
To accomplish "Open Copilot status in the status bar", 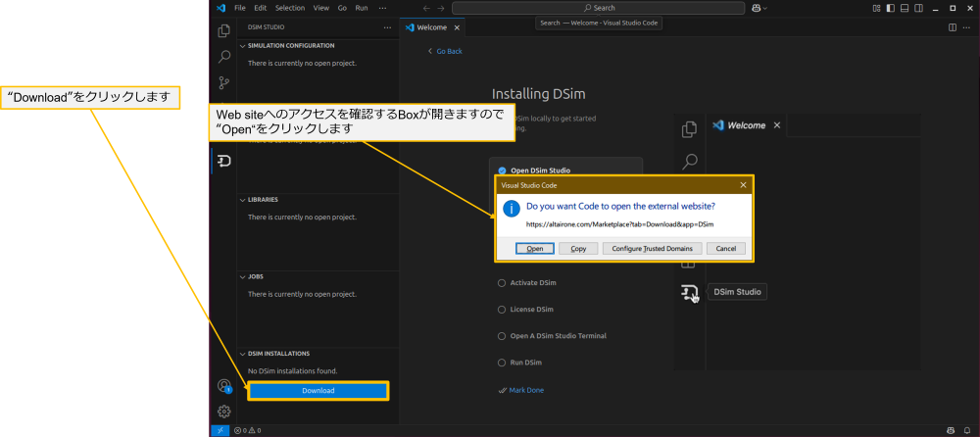I will tap(950, 430).
